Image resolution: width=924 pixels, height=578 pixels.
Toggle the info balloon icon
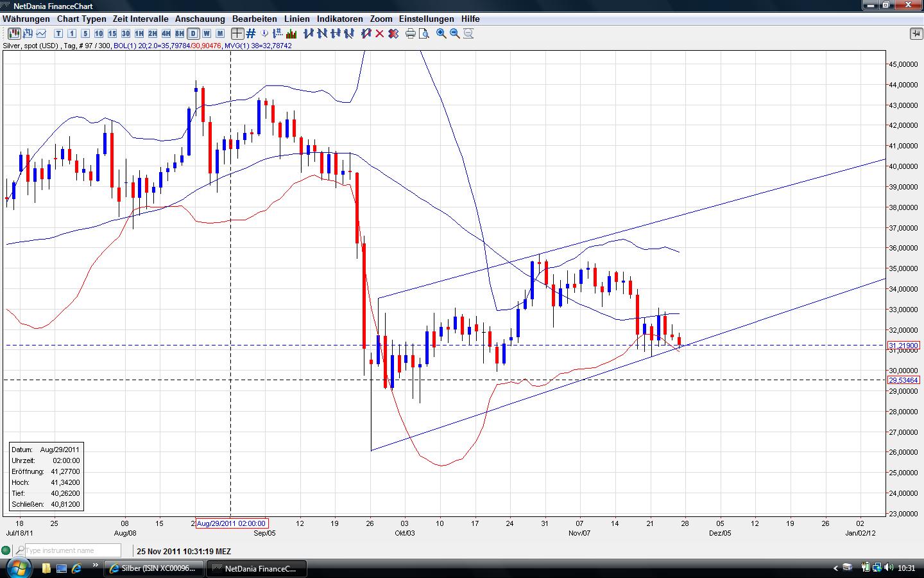point(265,33)
